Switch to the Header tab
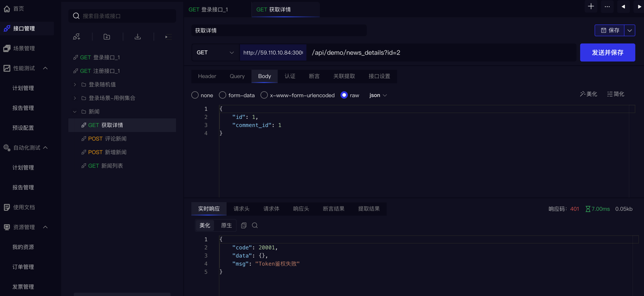 207,76
